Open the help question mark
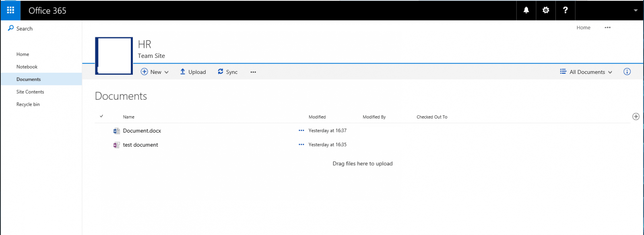 pyautogui.click(x=566, y=10)
